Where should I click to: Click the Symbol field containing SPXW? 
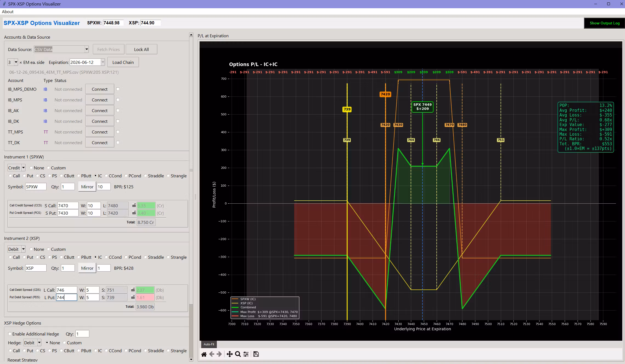(36, 187)
